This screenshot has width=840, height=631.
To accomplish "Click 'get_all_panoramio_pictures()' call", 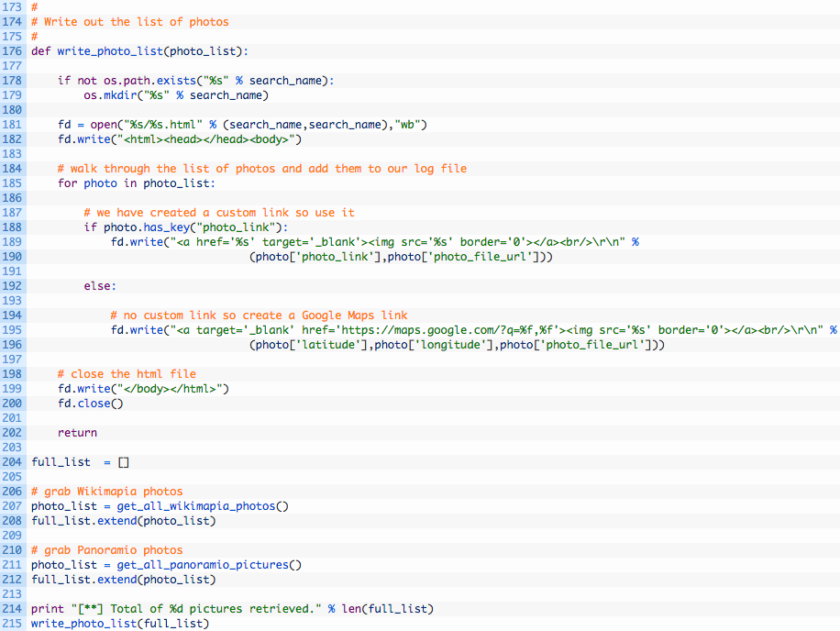I will point(209,565).
